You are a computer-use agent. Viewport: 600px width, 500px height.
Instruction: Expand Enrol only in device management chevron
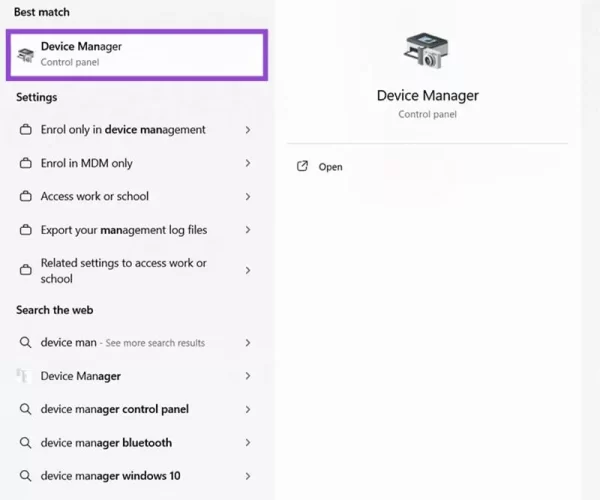pyautogui.click(x=248, y=130)
